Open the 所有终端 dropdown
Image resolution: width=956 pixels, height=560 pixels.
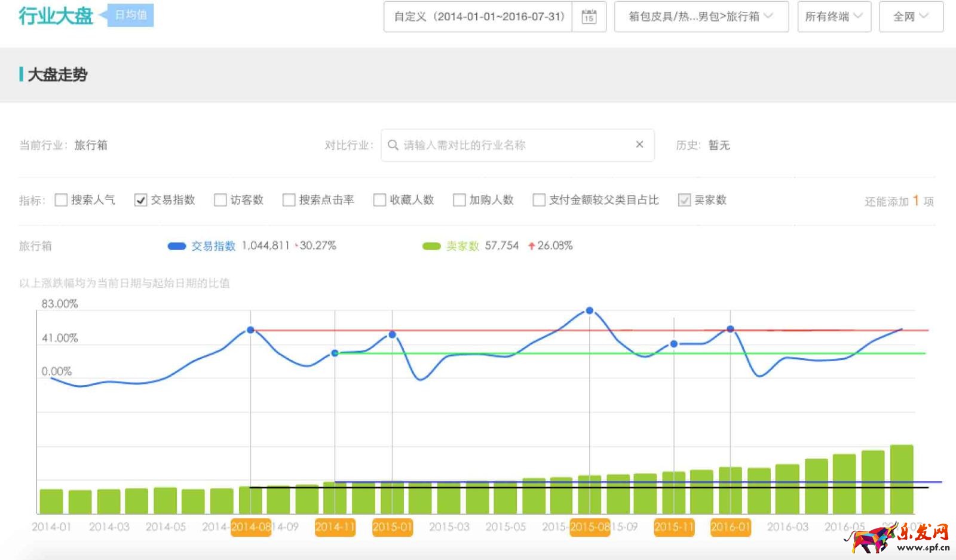pyautogui.click(x=833, y=17)
